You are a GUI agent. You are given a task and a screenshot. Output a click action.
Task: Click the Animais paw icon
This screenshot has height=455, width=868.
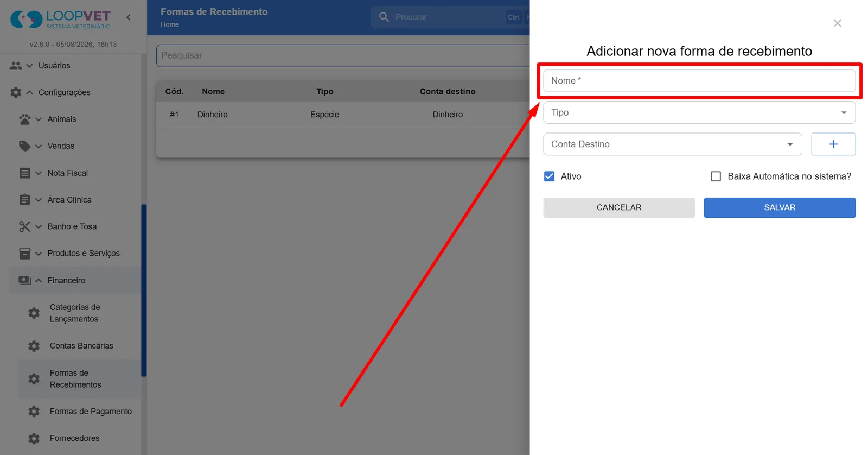[x=25, y=119]
